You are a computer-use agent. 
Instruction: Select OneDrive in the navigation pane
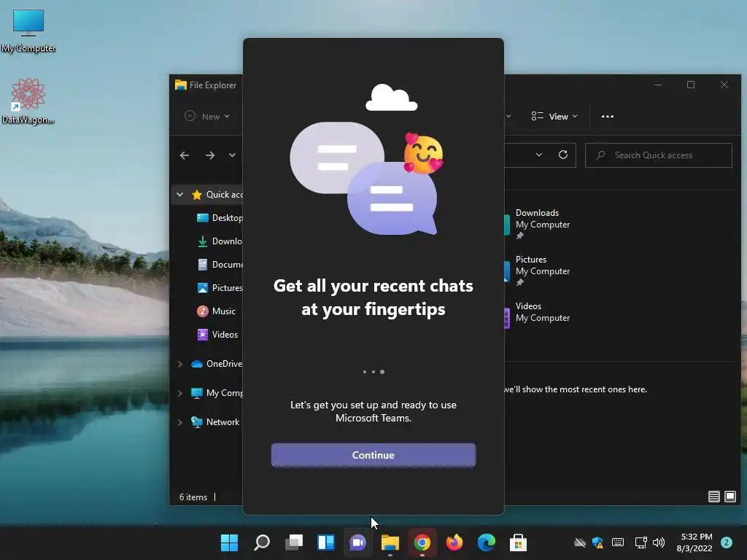(216, 364)
